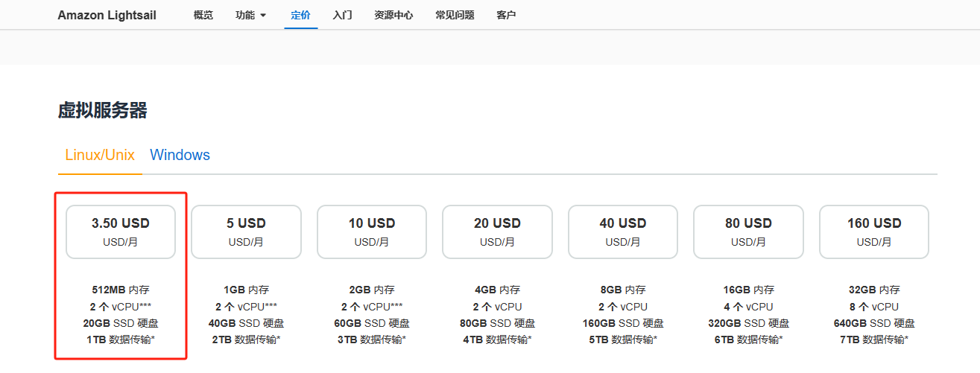
Task: Open the 入门 page
Action: (x=343, y=15)
